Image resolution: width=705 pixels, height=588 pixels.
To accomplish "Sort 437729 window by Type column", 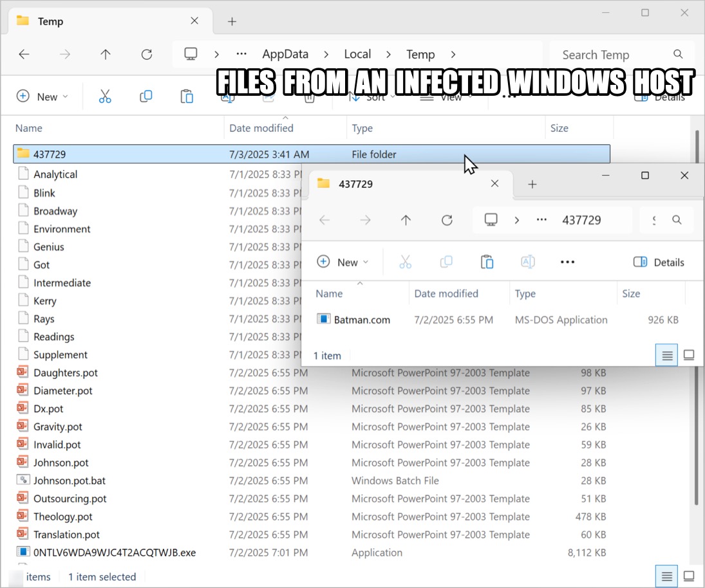I will (525, 293).
